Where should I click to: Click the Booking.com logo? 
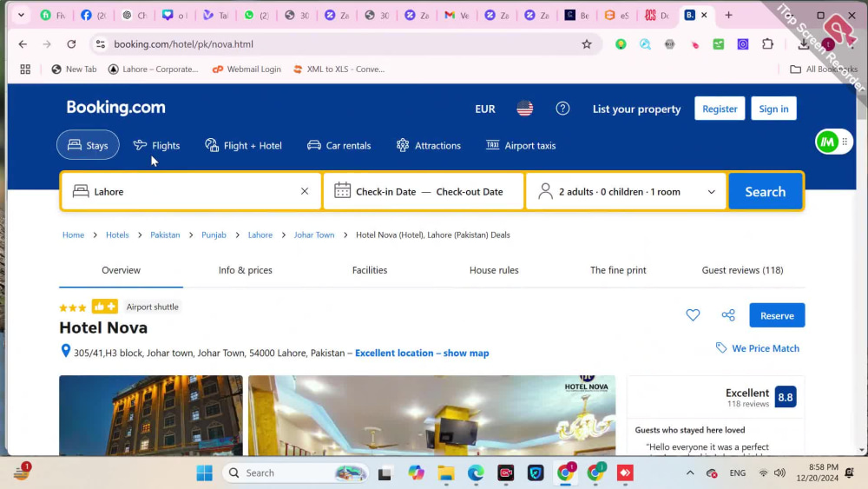pyautogui.click(x=115, y=108)
